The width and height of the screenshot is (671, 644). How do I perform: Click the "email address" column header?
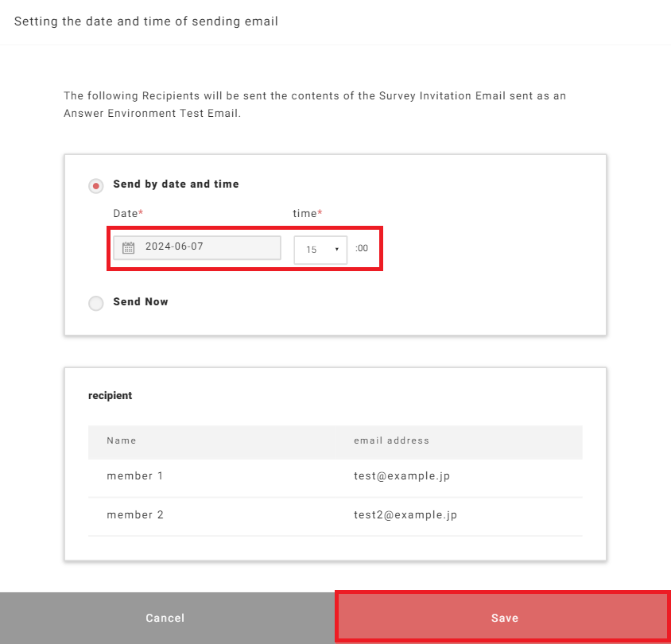click(391, 440)
